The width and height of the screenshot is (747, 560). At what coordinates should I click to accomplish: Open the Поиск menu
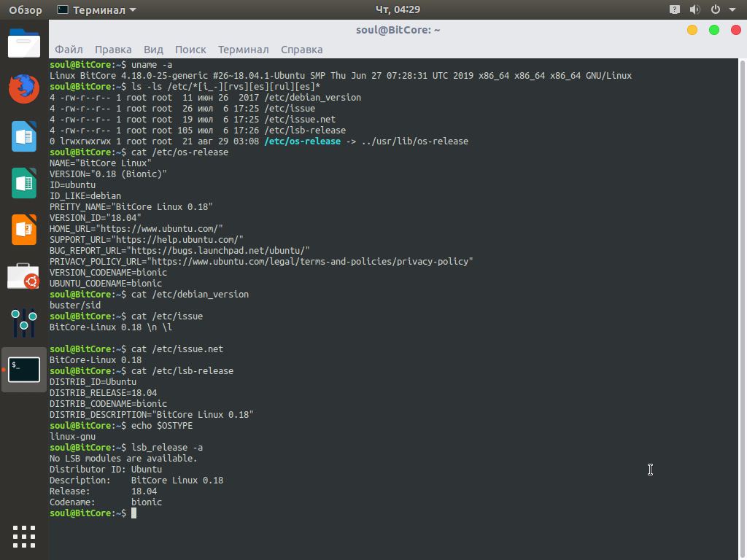point(190,50)
